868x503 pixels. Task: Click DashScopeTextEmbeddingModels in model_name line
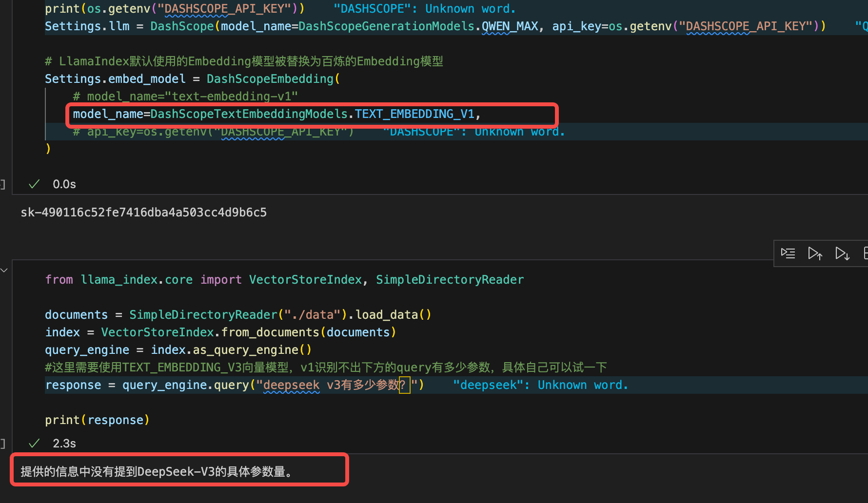(249, 114)
